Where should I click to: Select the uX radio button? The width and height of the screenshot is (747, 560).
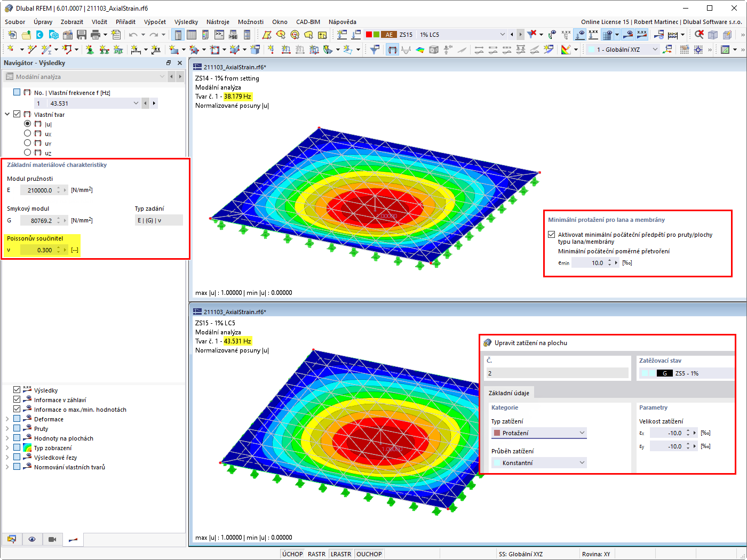(27, 133)
